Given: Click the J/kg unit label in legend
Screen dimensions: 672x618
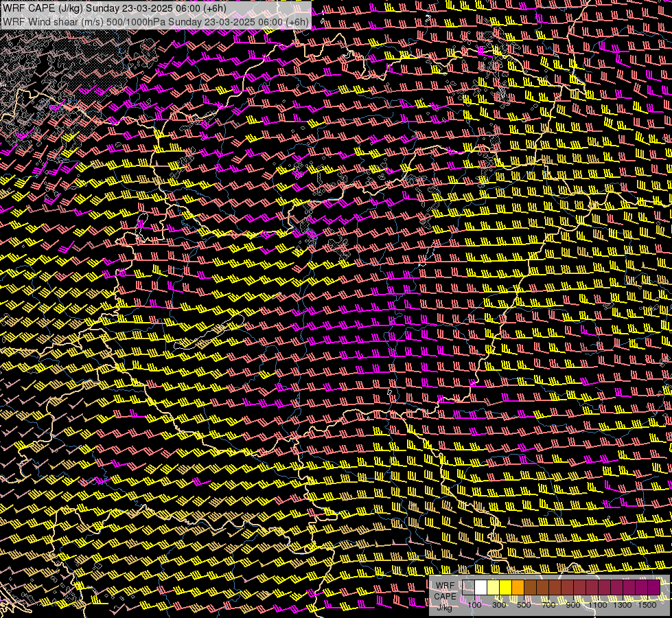Looking at the screenshot, I should click(444, 607).
